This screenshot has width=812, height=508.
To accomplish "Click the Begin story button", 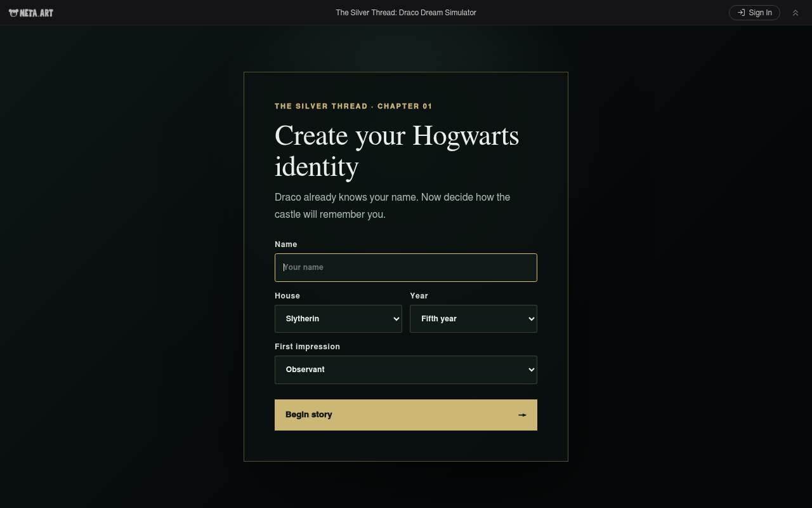I will click(x=406, y=415).
